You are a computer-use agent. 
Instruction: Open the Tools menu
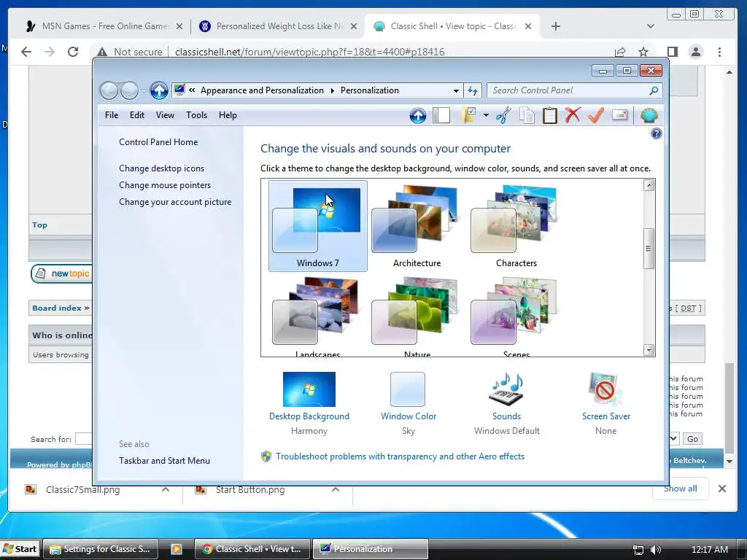[197, 115]
